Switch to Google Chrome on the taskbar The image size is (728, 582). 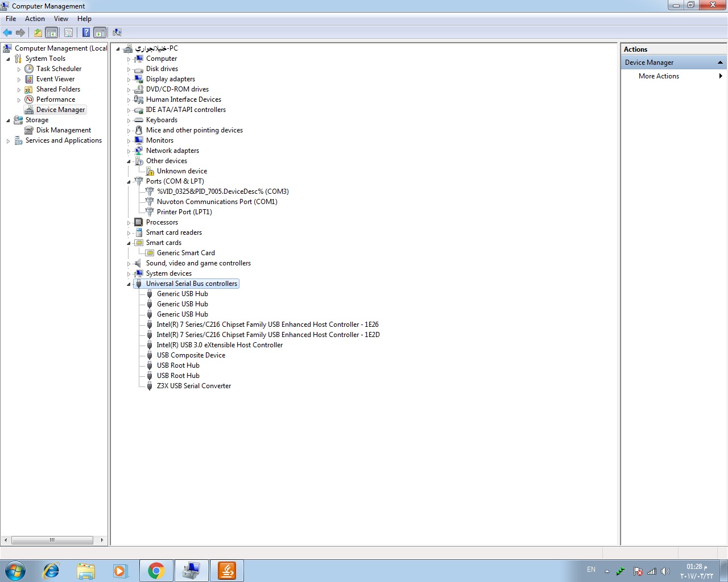(x=156, y=571)
